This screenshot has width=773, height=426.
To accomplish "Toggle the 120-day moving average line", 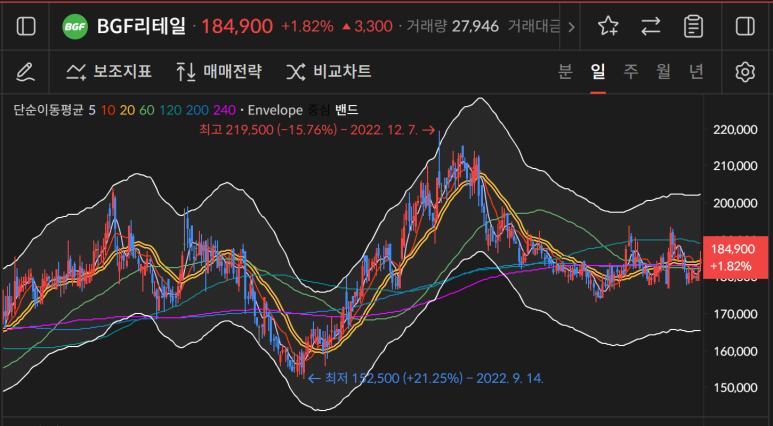I will click(169, 110).
